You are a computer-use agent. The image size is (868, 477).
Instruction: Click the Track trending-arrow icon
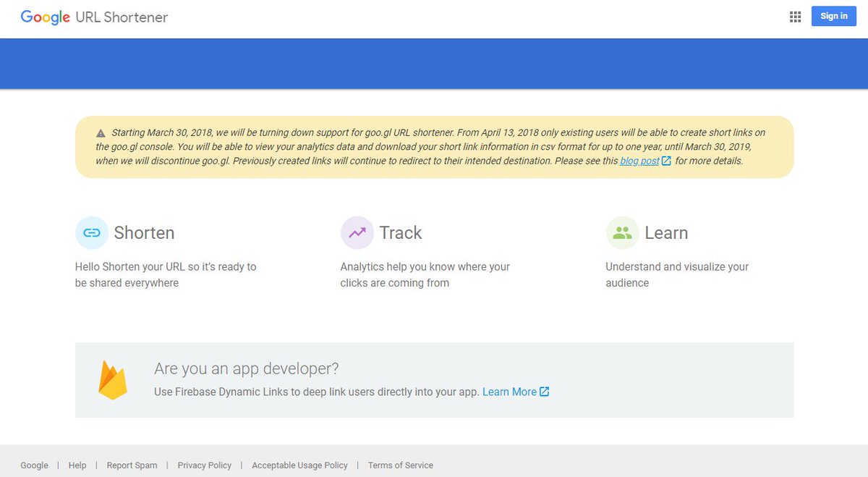tap(357, 232)
